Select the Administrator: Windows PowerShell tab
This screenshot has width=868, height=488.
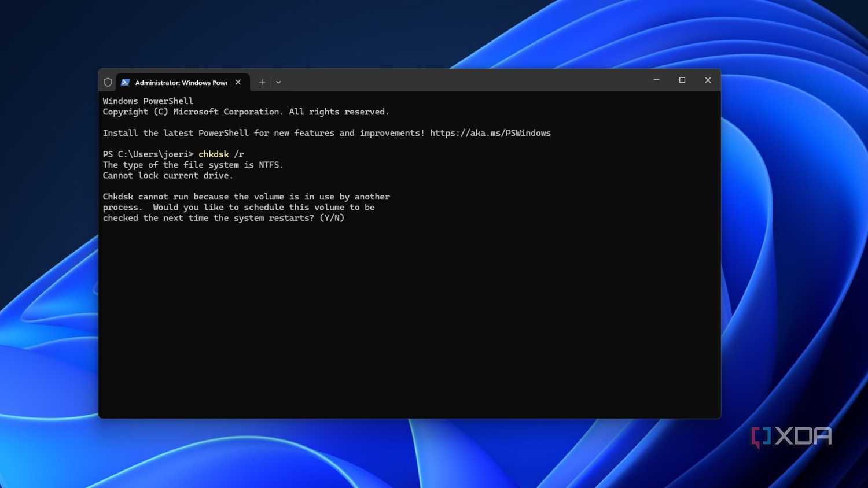point(183,82)
